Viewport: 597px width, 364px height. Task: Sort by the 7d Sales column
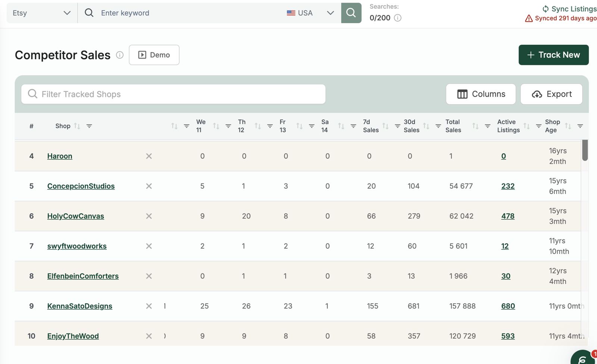(x=385, y=126)
